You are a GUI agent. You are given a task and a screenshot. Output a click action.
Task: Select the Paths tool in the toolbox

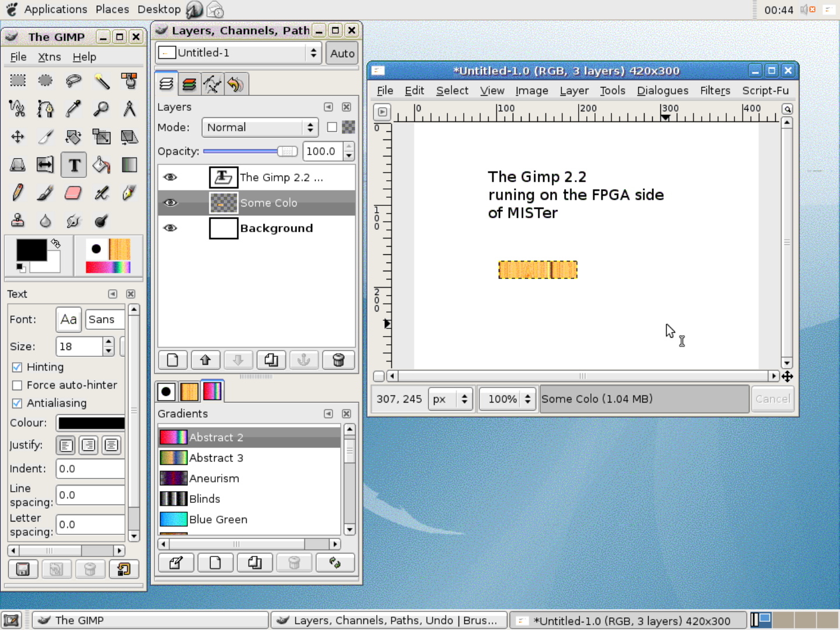coord(45,108)
